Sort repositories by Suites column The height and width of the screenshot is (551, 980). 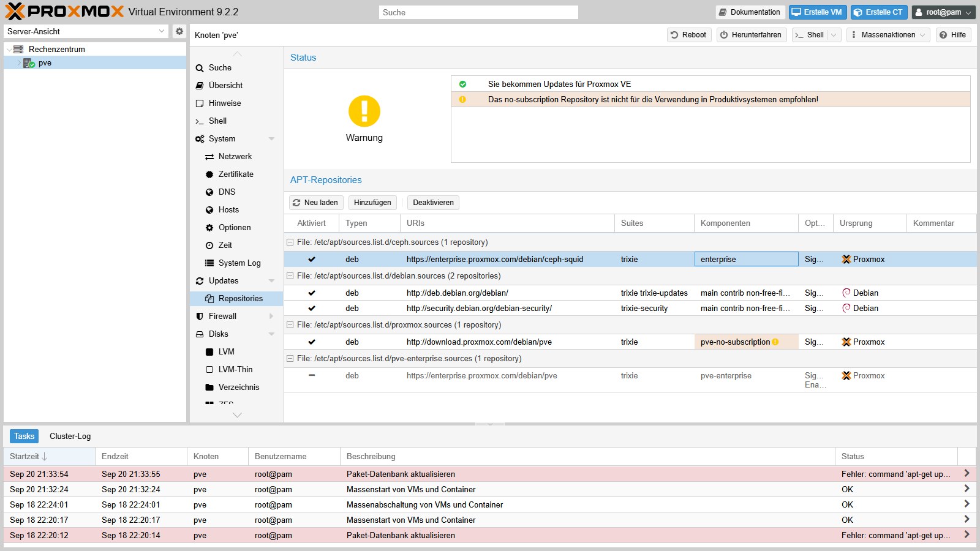[x=654, y=223]
